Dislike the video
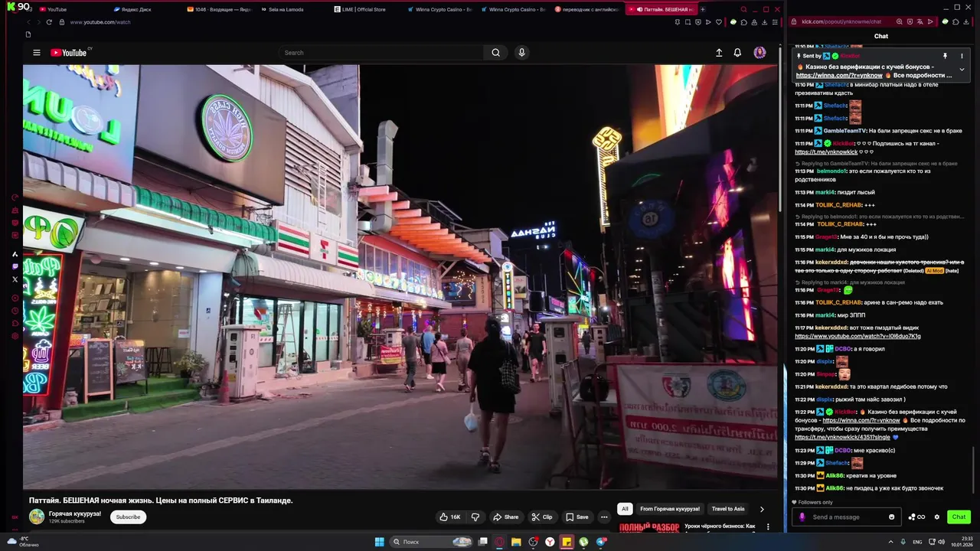The image size is (980, 551). point(475,517)
